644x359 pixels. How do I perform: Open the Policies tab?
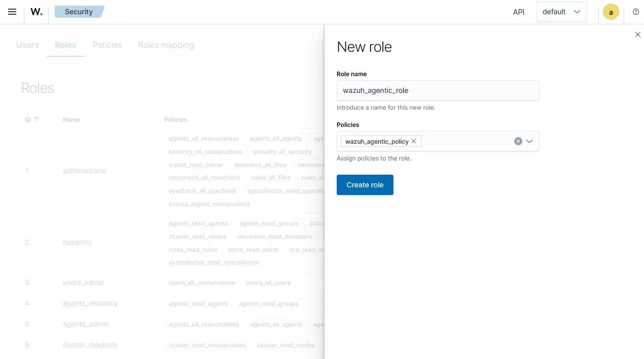108,45
